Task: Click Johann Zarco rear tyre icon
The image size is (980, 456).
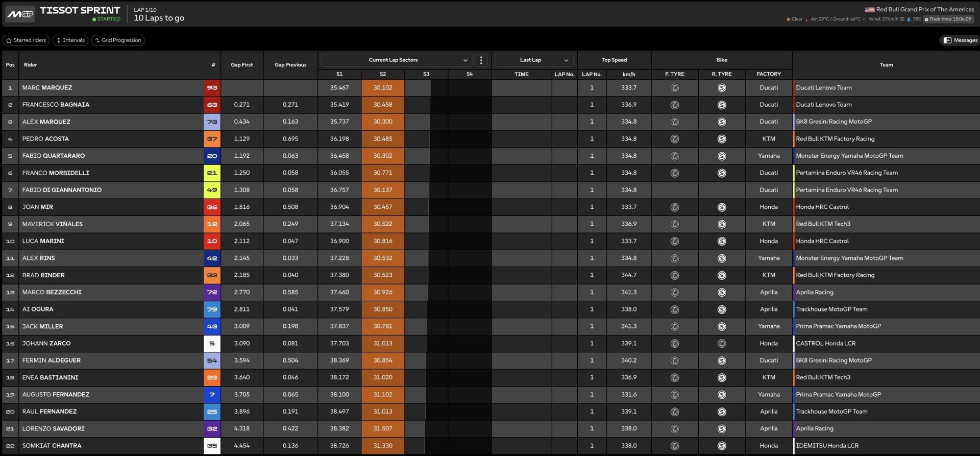Action: point(722,344)
